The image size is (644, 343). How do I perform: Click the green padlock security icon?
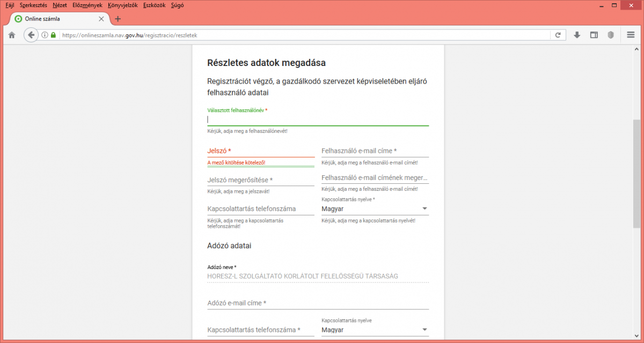(x=53, y=35)
